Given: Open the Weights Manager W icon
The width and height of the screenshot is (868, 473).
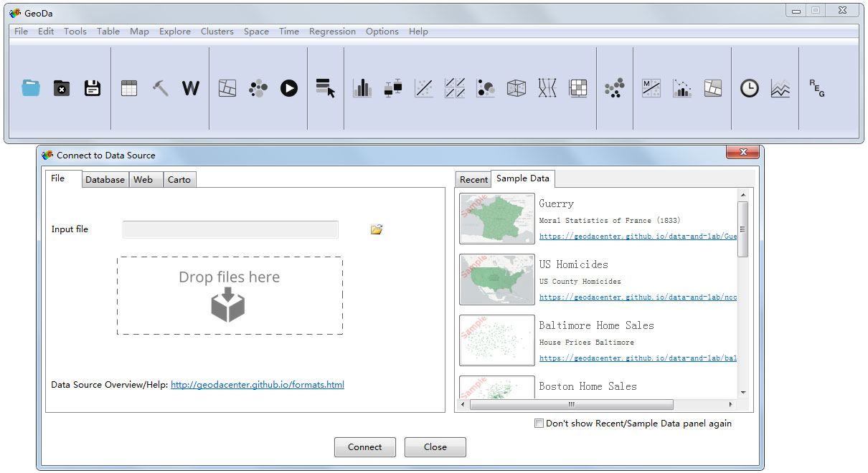Looking at the screenshot, I should coord(191,88).
